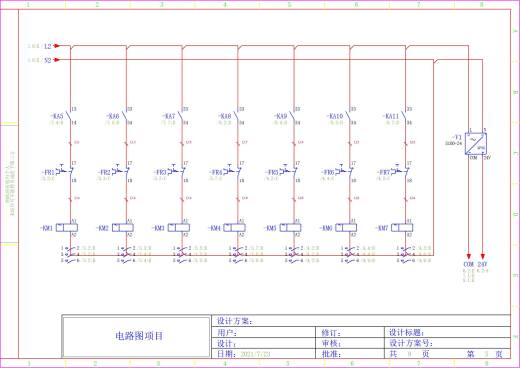Pick the KM1 contactor coil symbol

pos(67,228)
